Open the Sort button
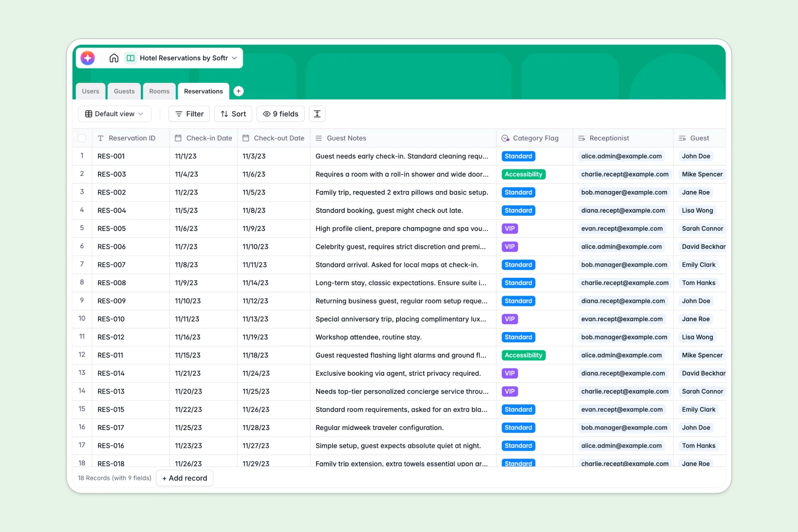Image resolution: width=798 pixels, height=532 pixels. pyautogui.click(x=233, y=114)
